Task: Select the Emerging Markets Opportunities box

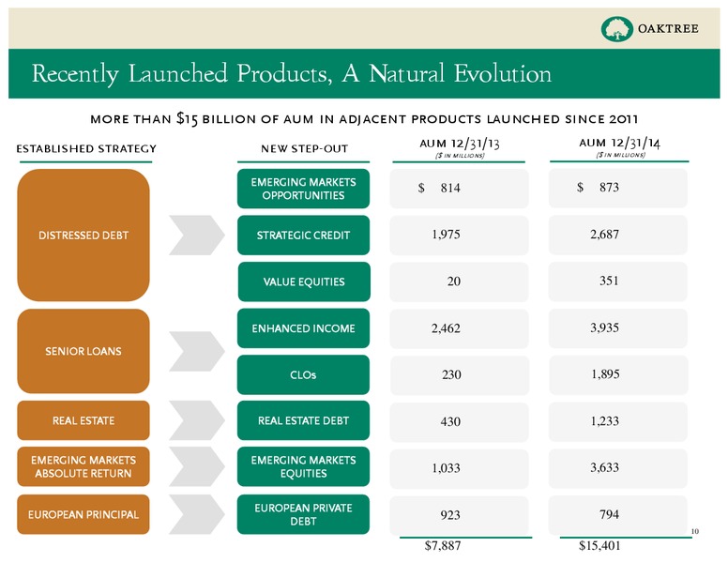Action: pyautogui.click(x=304, y=189)
